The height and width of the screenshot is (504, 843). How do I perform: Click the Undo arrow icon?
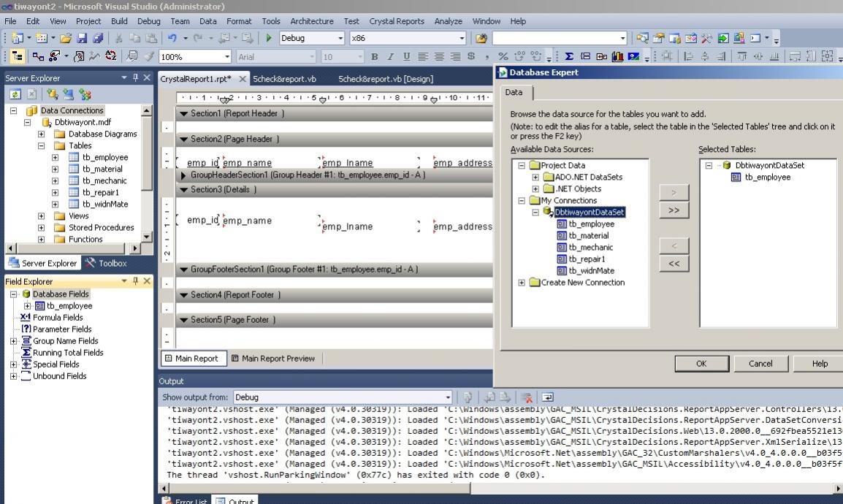coord(172,38)
